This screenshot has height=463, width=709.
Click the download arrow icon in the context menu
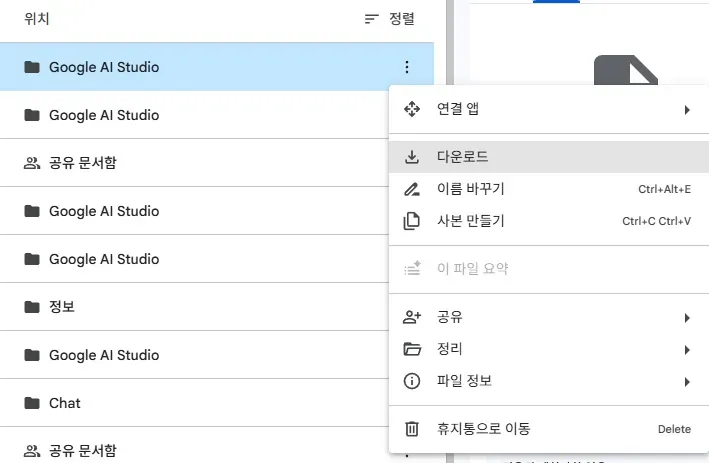[411, 157]
